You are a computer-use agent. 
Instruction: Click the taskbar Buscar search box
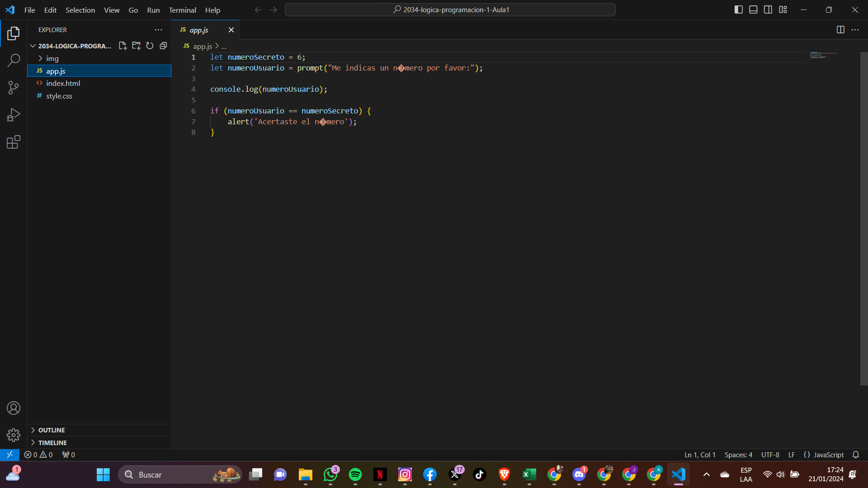pos(180,474)
